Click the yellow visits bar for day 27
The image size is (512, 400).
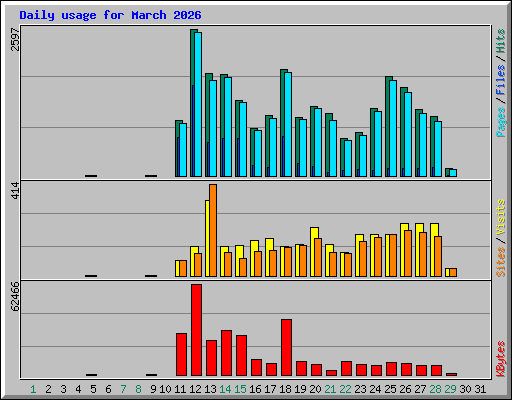click(x=418, y=250)
